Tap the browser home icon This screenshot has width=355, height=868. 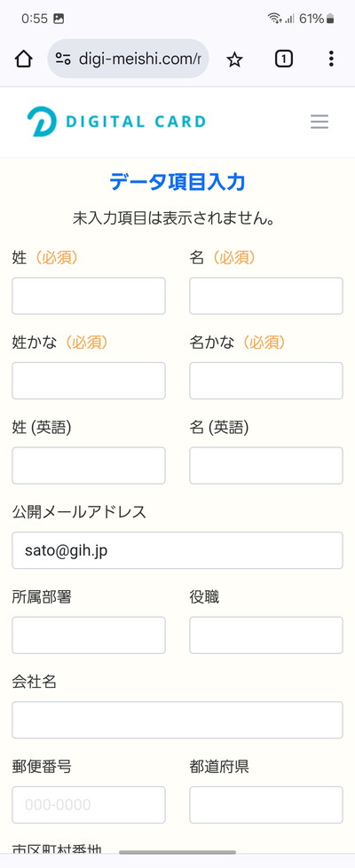[23, 59]
